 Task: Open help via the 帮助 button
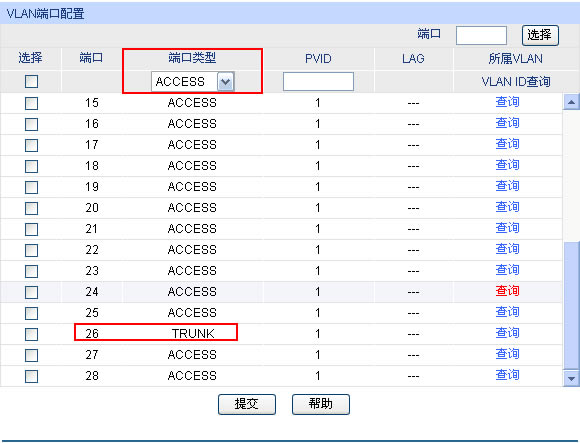pyautogui.click(x=321, y=404)
